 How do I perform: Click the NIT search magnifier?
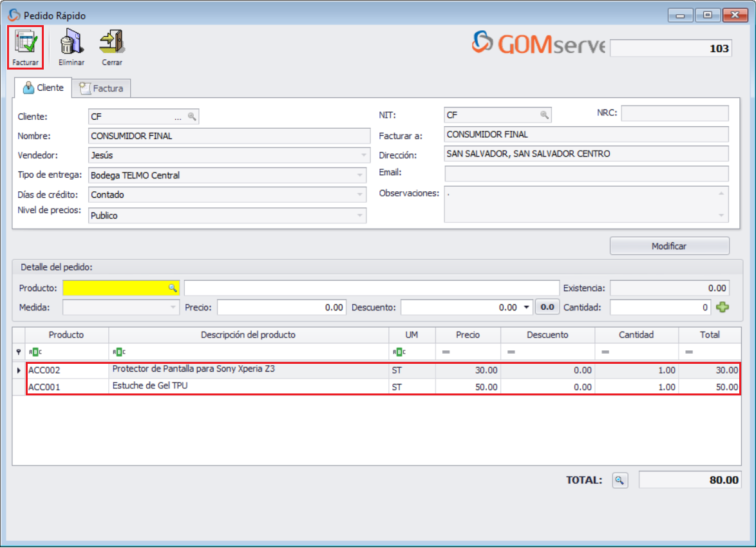[545, 114]
